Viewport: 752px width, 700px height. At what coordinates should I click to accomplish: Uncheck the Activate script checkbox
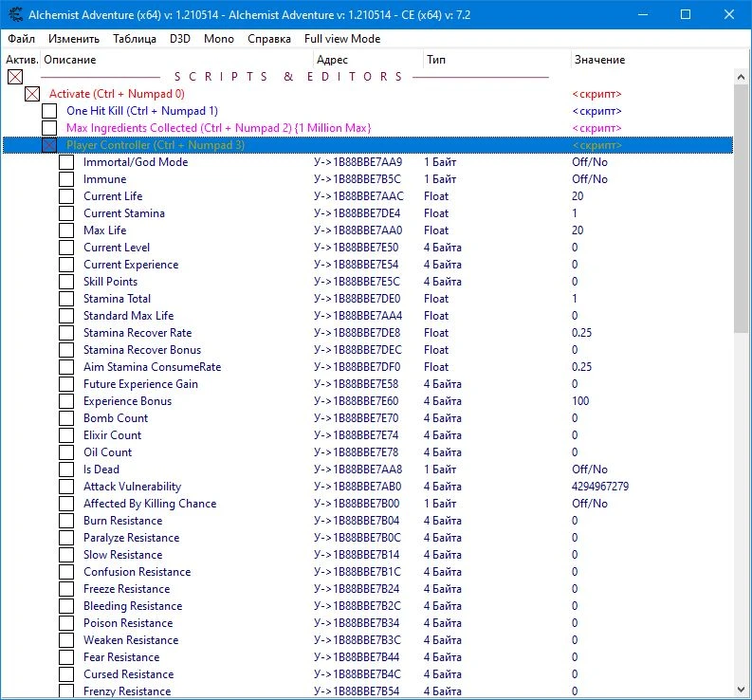click(32, 94)
